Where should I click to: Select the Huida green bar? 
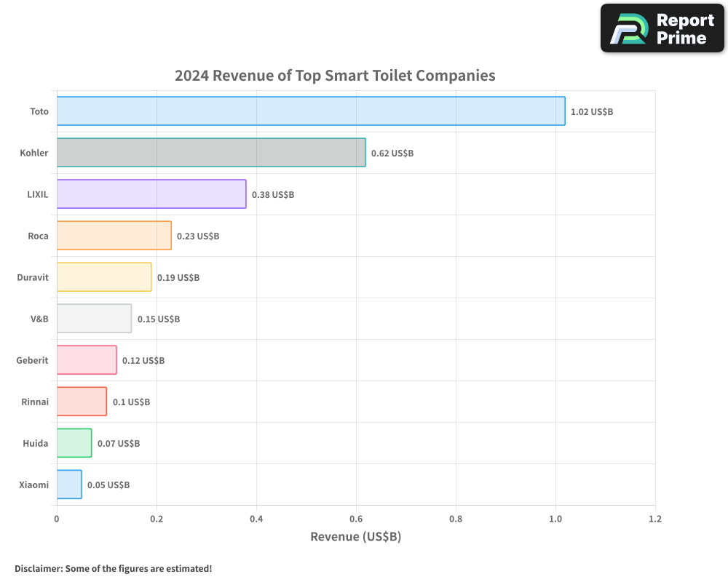73,443
